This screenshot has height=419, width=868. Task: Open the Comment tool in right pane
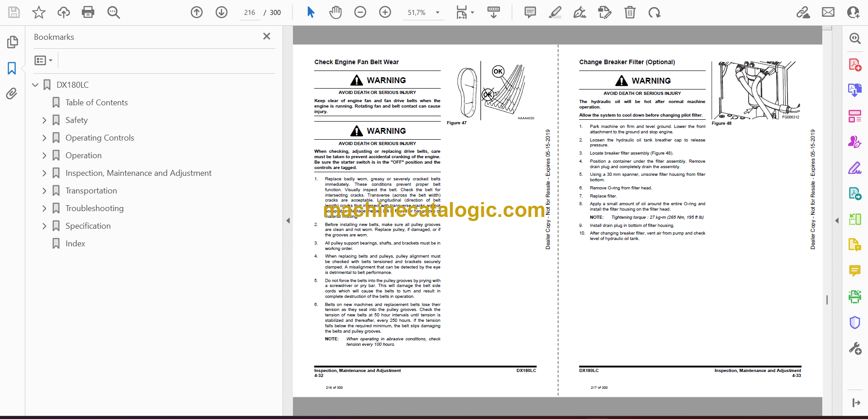pos(855,271)
